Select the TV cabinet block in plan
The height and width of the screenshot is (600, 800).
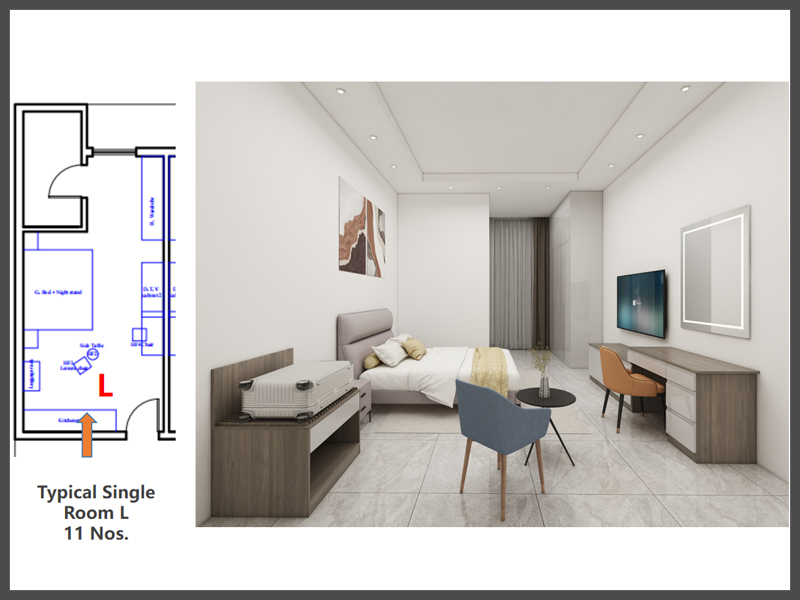click(152, 291)
